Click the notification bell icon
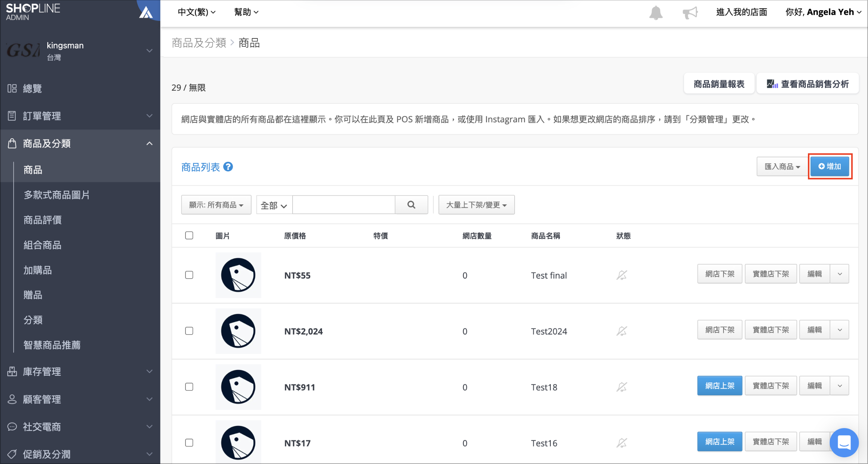This screenshot has width=868, height=464. [x=656, y=13]
